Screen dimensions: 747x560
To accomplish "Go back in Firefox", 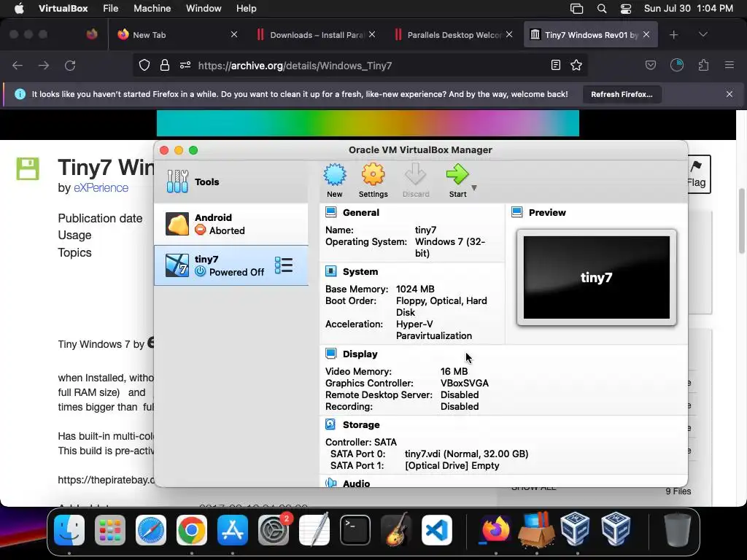I will pos(18,65).
